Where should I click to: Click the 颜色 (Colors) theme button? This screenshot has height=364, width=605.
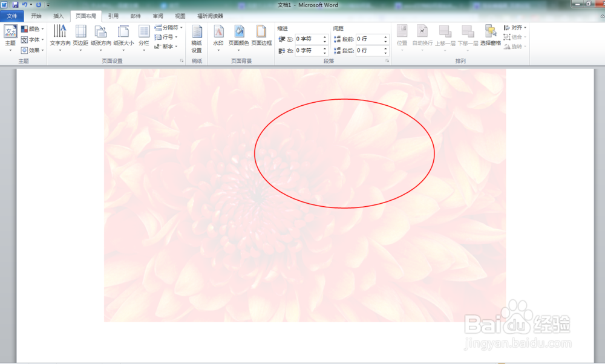pos(34,29)
